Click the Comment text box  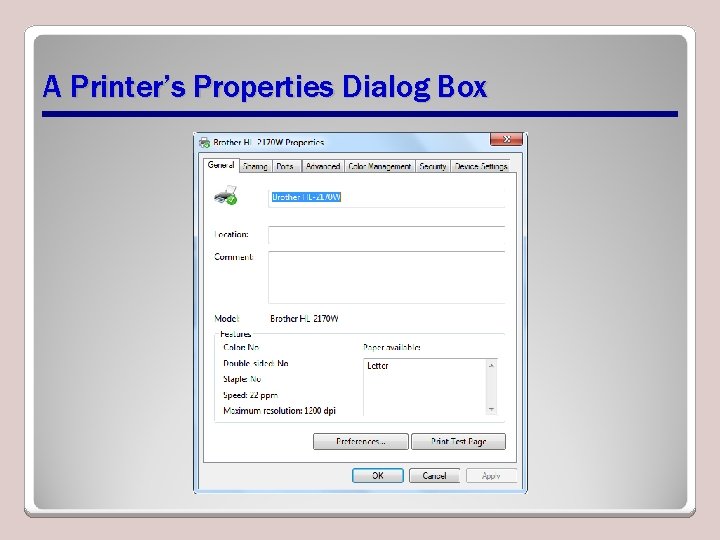click(386, 277)
